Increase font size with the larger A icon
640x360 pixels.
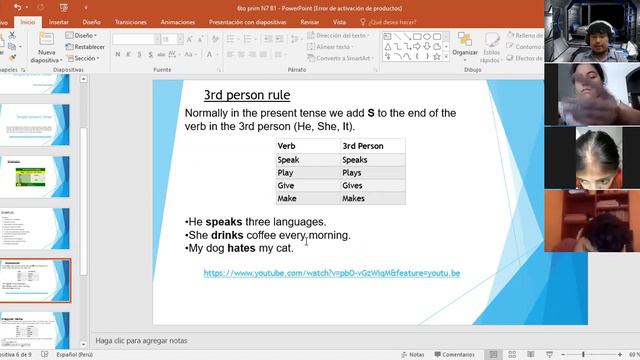pos(189,39)
